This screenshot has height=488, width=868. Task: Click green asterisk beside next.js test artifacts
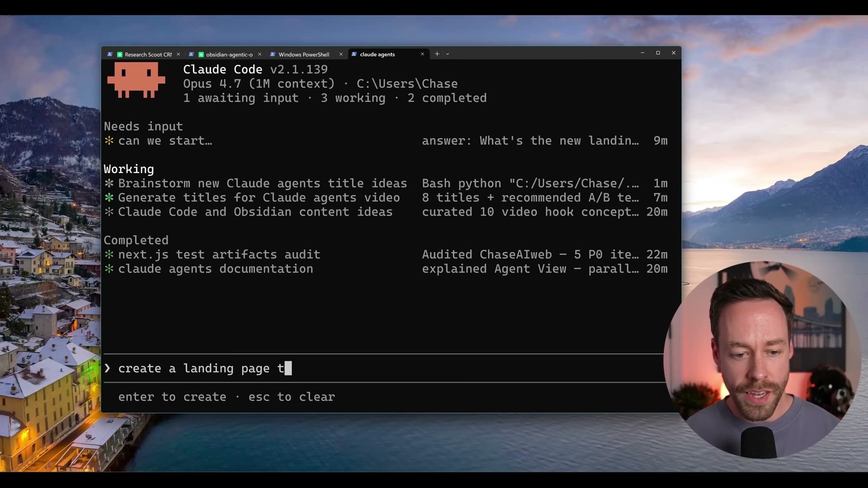pyautogui.click(x=109, y=255)
